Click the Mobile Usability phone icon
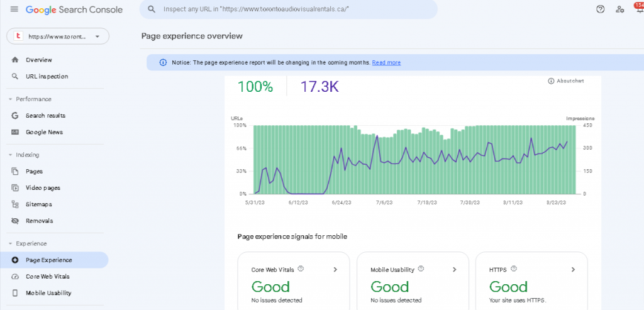The width and height of the screenshot is (644, 310). pyautogui.click(x=15, y=293)
